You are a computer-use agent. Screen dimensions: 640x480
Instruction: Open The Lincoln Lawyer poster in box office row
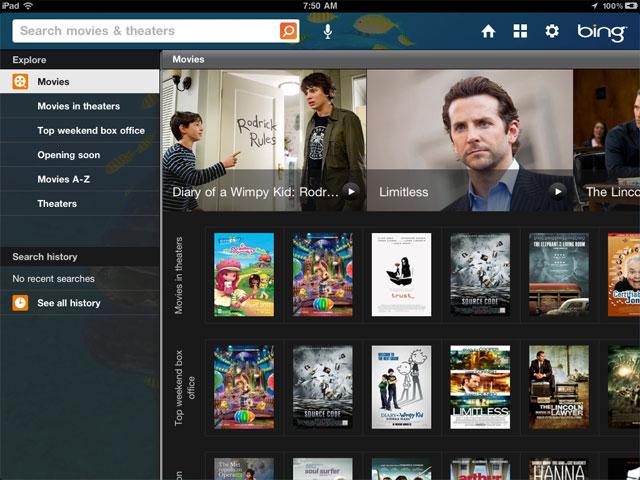559,387
